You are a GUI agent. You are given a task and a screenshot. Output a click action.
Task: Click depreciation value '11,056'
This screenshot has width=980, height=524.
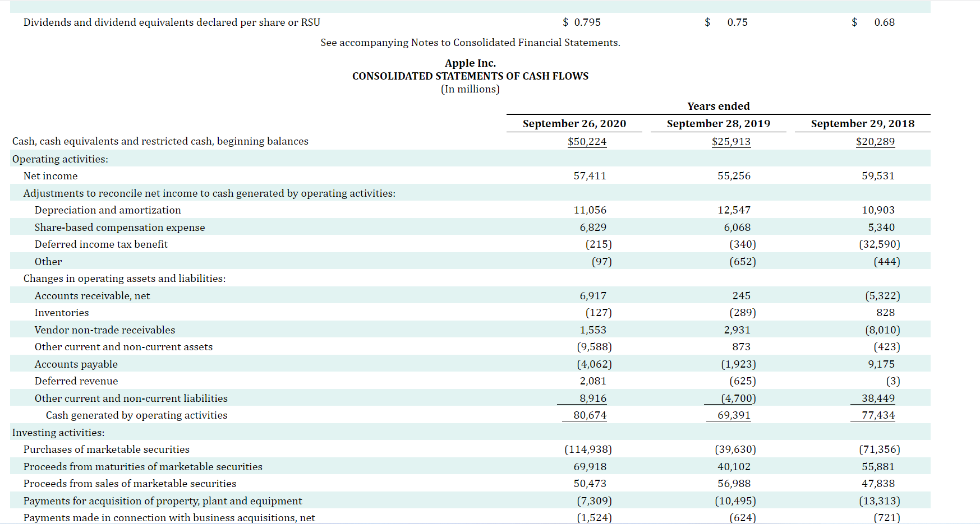590,210
